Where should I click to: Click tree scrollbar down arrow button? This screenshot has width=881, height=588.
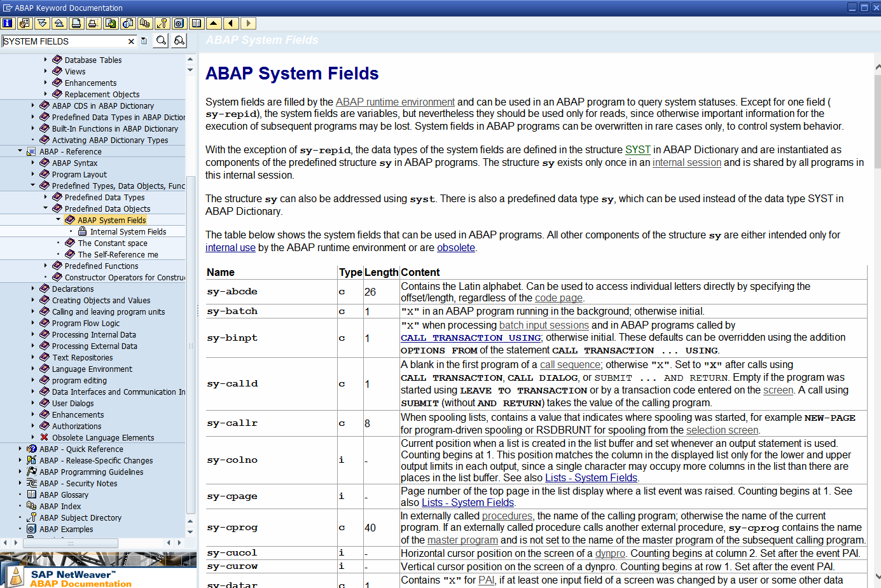point(190,531)
